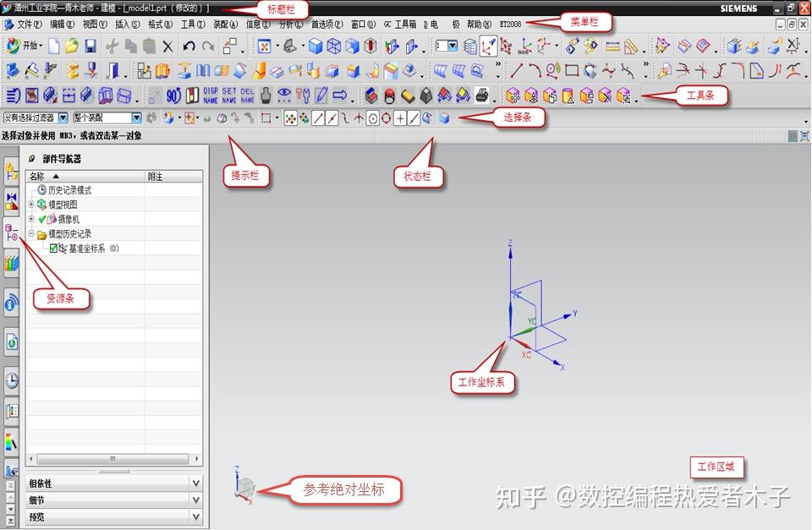Select the Wireframe cube display icon
This screenshot has height=530, width=812.
click(334, 46)
